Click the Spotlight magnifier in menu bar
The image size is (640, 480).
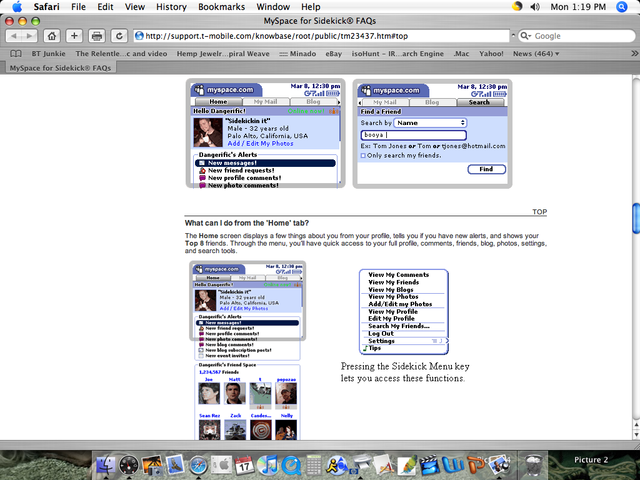(x=625, y=6)
